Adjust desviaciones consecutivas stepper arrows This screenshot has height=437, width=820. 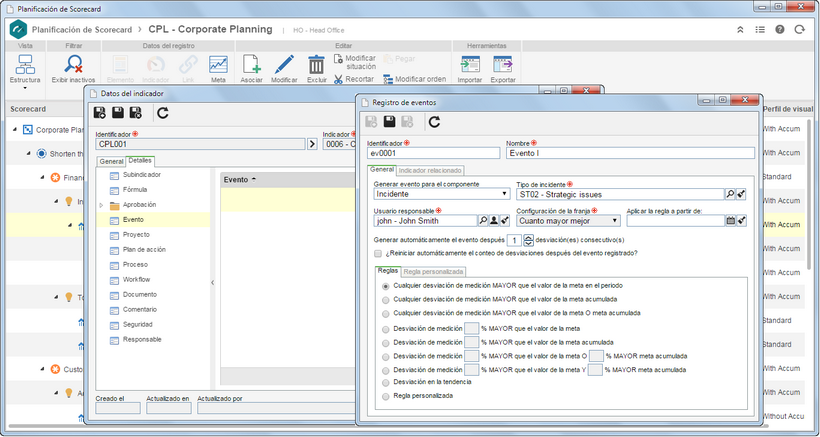point(529,240)
